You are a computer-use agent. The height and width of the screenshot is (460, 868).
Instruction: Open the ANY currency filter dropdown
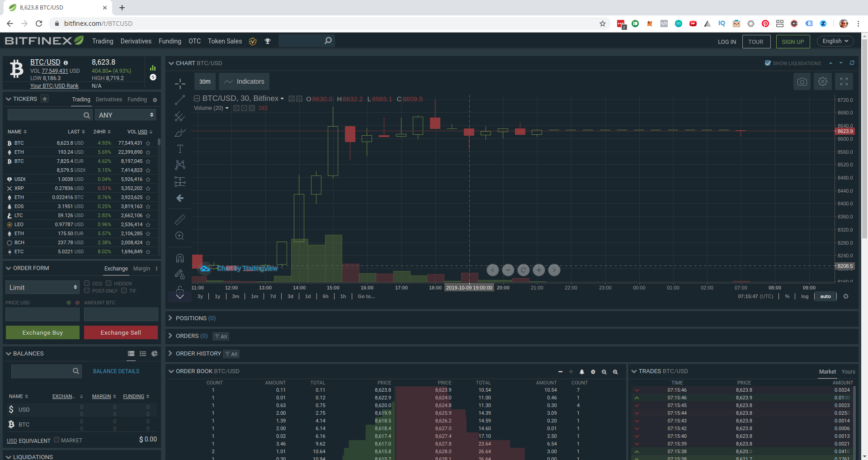coord(126,115)
